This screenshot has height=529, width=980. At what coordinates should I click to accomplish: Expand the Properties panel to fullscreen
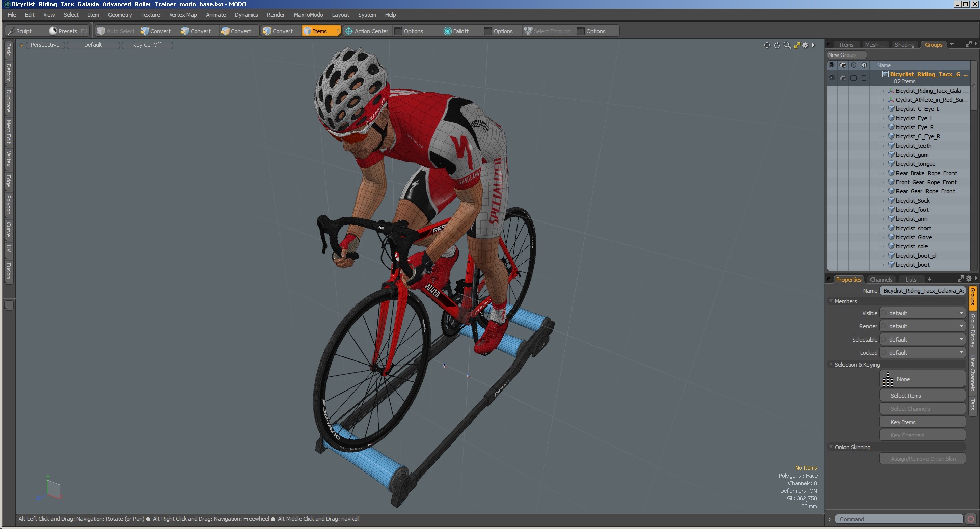coord(960,279)
